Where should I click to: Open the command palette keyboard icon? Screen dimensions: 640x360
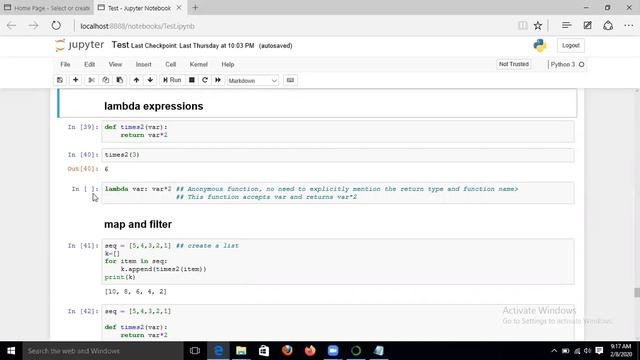(290, 80)
